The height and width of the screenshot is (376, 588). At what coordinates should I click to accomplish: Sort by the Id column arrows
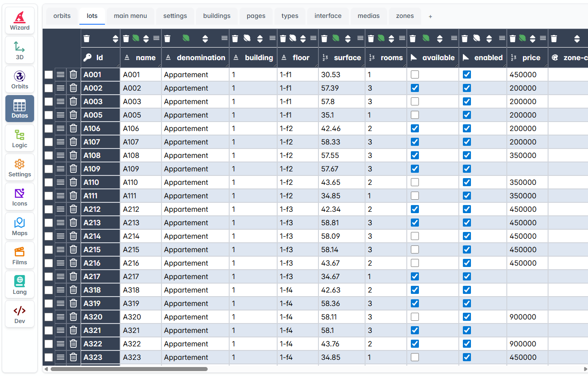click(115, 39)
